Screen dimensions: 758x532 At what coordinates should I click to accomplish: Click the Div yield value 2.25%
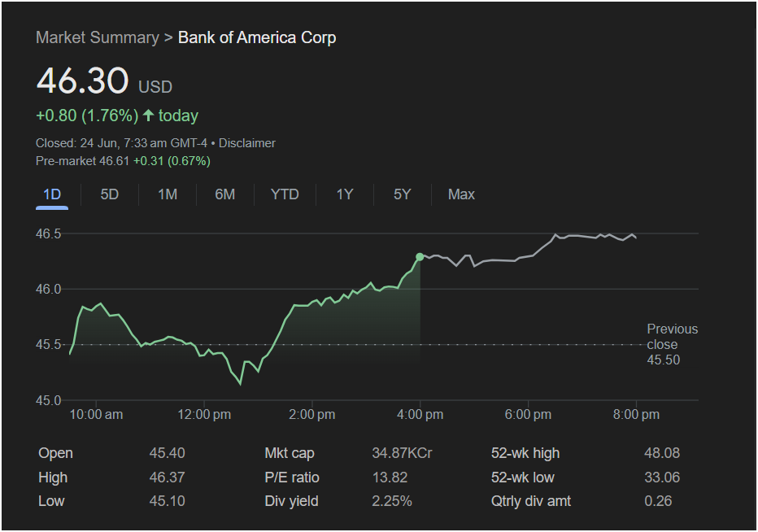(x=392, y=501)
